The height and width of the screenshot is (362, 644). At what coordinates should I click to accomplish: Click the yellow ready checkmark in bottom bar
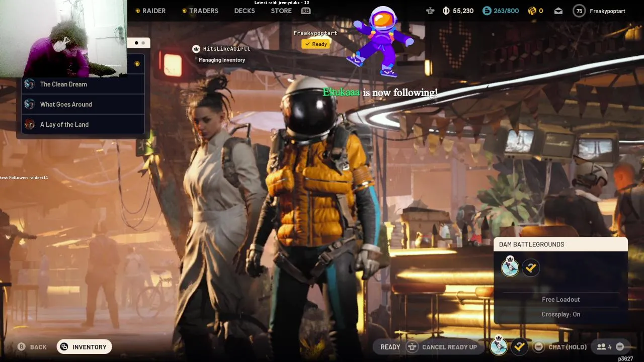tap(520, 347)
